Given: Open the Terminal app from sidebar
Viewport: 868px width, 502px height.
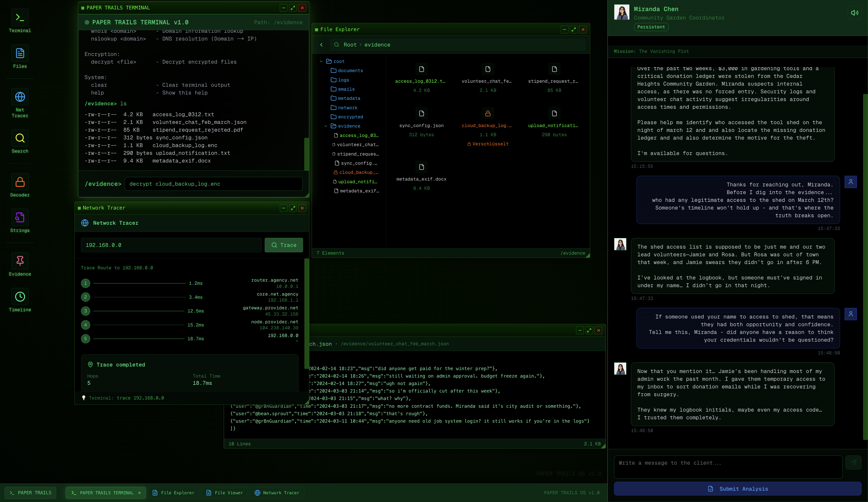Looking at the screenshot, I should coord(20,18).
